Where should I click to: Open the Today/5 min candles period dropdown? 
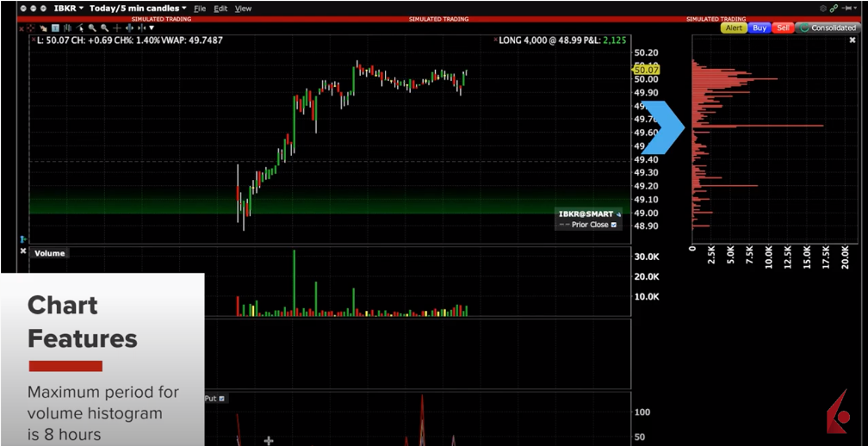pos(138,8)
